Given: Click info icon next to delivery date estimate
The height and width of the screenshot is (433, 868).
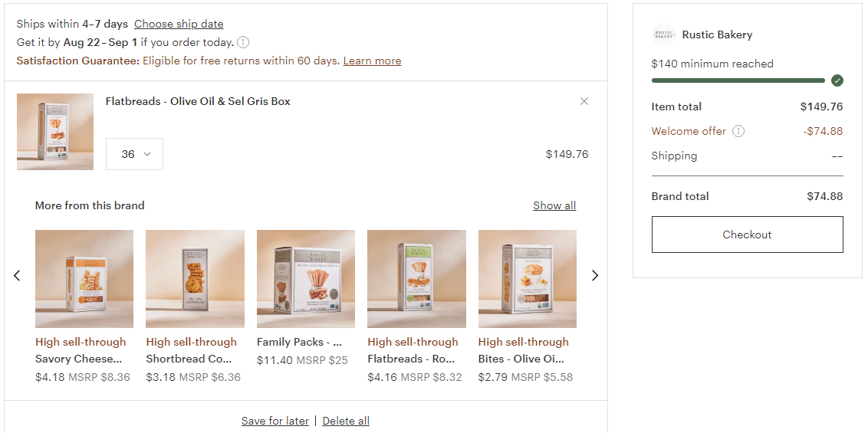Looking at the screenshot, I should click(243, 42).
